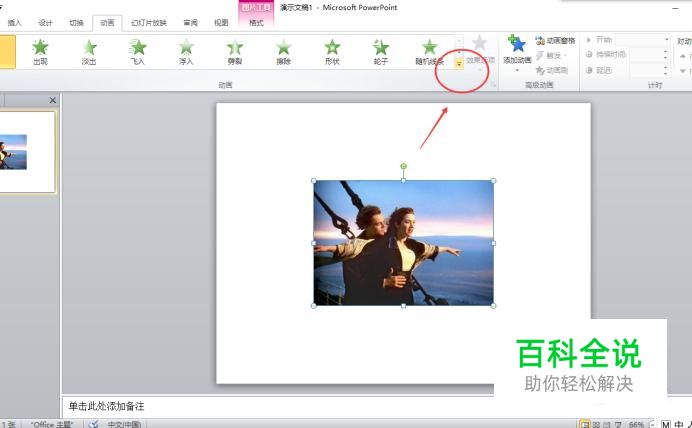Minimize the PowerPoint window
The width and height of the screenshot is (692, 428).
pyautogui.click(x=676, y=8)
